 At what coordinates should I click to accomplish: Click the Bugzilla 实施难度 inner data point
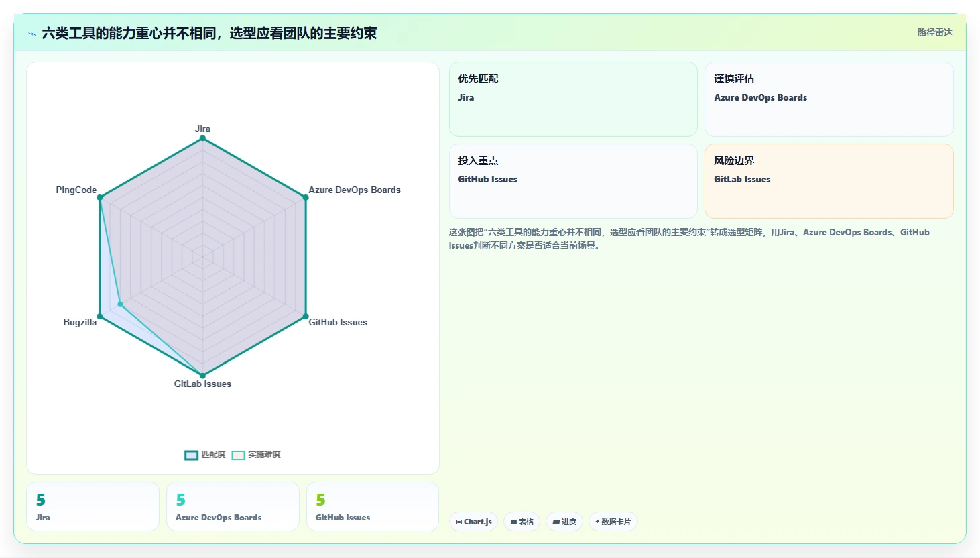pos(121,304)
